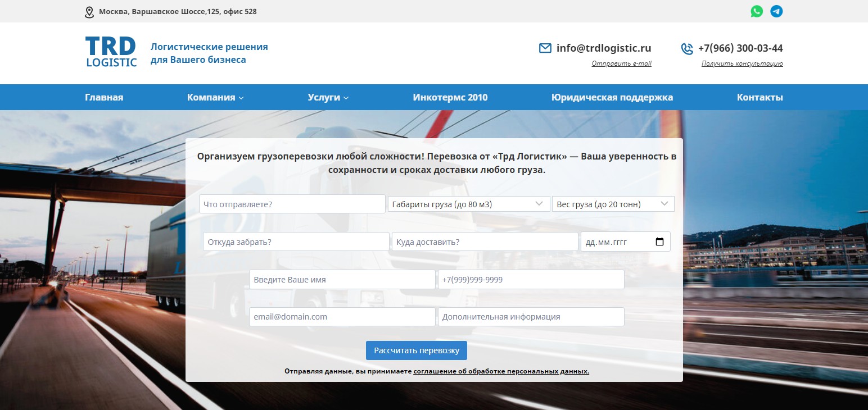Click the Получить консультацию link
The width and height of the screenshot is (868, 410).
click(742, 63)
